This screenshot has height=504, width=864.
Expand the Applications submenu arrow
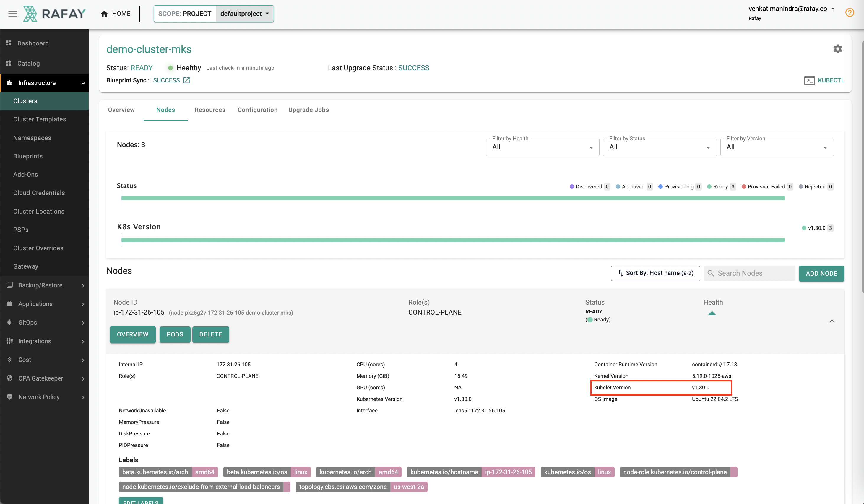point(83,304)
